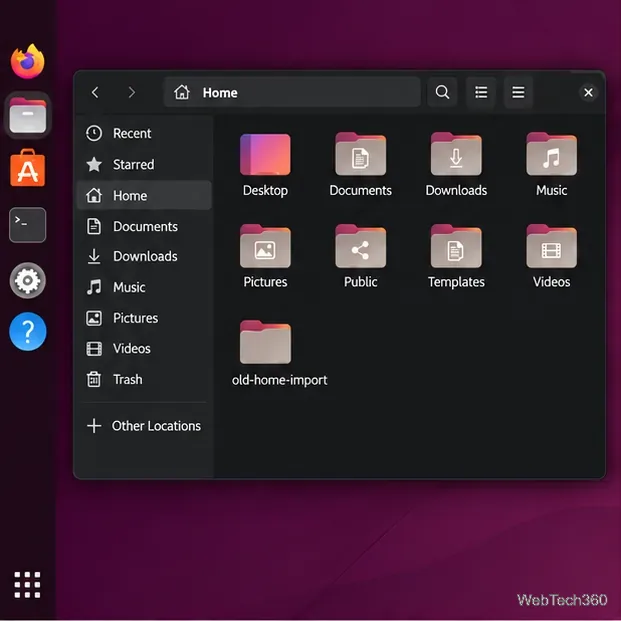Open Downloads from the sidebar
Screen dimensions: 621x621
click(144, 256)
